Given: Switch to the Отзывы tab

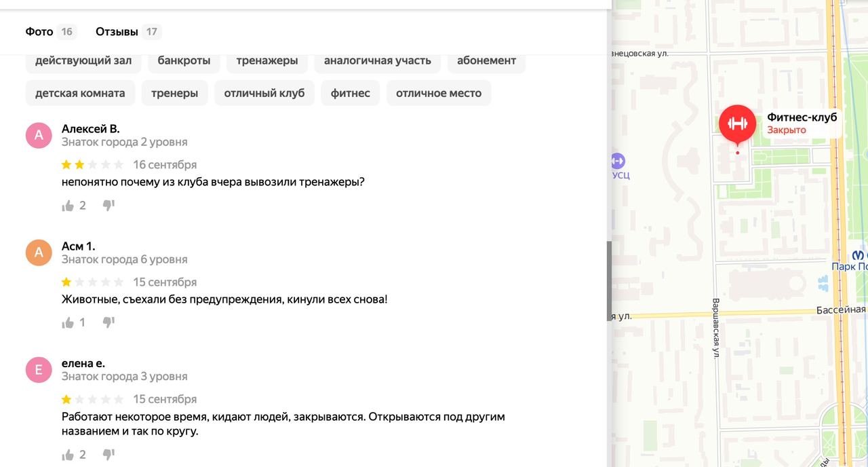Looking at the screenshot, I should pyautogui.click(x=117, y=32).
